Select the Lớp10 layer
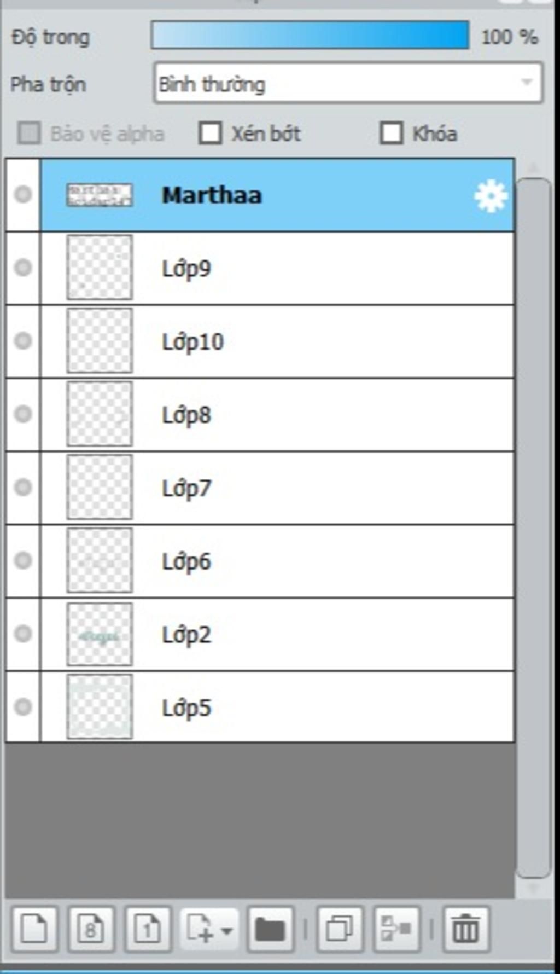This screenshot has height=974, width=560. point(277,341)
